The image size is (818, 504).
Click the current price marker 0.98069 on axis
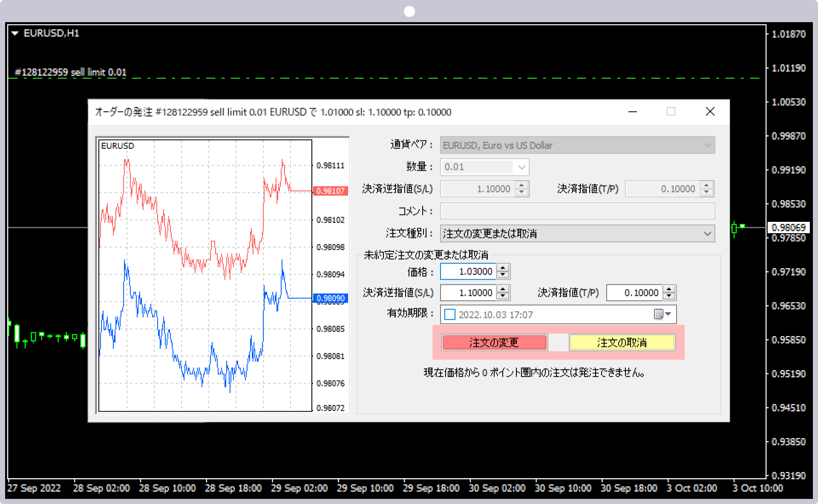coord(789,227)
